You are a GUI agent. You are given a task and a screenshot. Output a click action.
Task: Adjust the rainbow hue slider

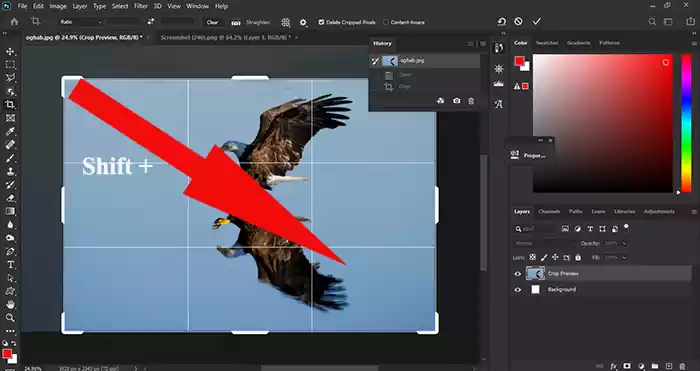pyautogui.click(x=686, y=123)
